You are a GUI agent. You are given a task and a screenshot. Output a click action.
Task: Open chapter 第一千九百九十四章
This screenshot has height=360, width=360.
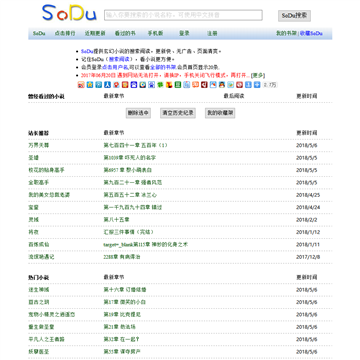point(133,207)
